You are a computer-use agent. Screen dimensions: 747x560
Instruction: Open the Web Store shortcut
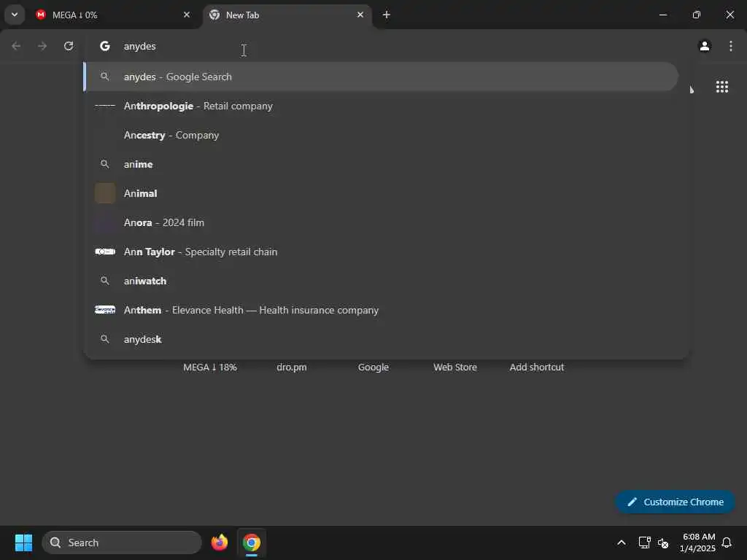click(x=455, y=367)
